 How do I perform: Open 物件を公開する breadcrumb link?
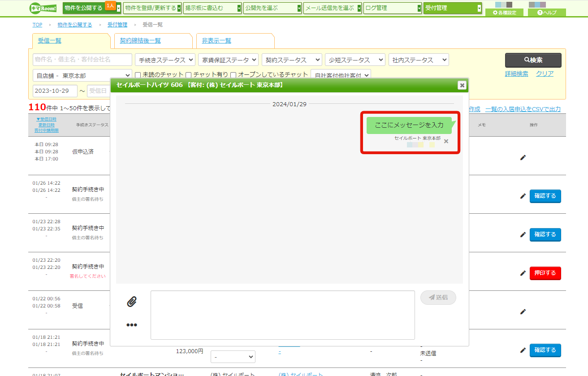pos(74,25)
